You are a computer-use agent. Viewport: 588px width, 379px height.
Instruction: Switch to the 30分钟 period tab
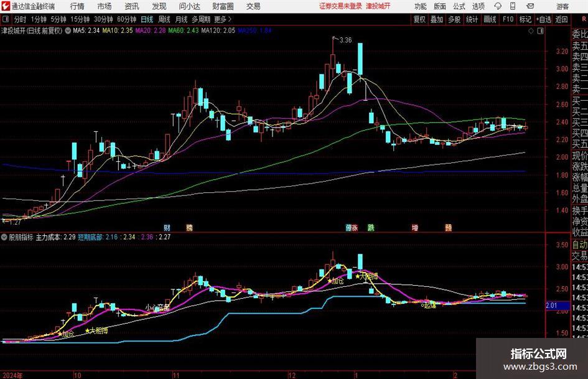(103, 19)
